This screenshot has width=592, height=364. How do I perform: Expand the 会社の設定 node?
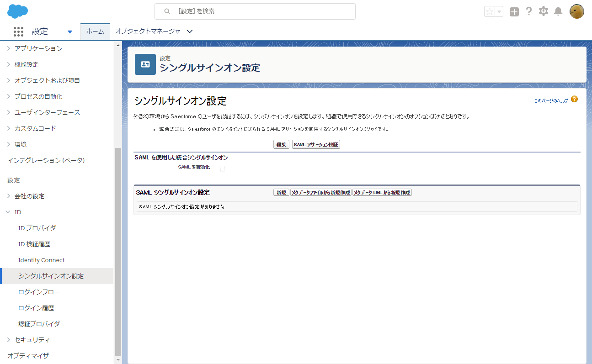(x=8, y=196)
